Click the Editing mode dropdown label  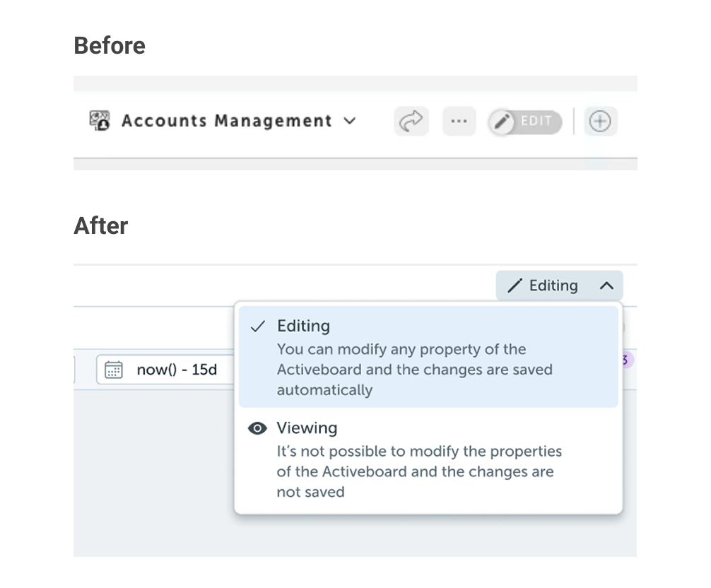pos(553,286)
